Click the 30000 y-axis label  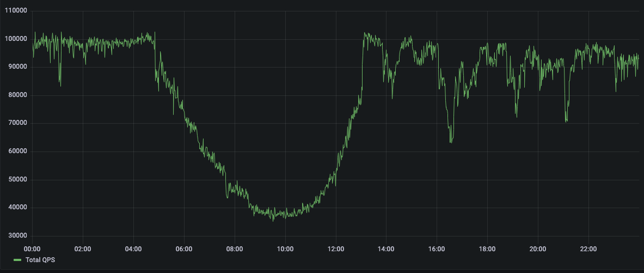17,235
